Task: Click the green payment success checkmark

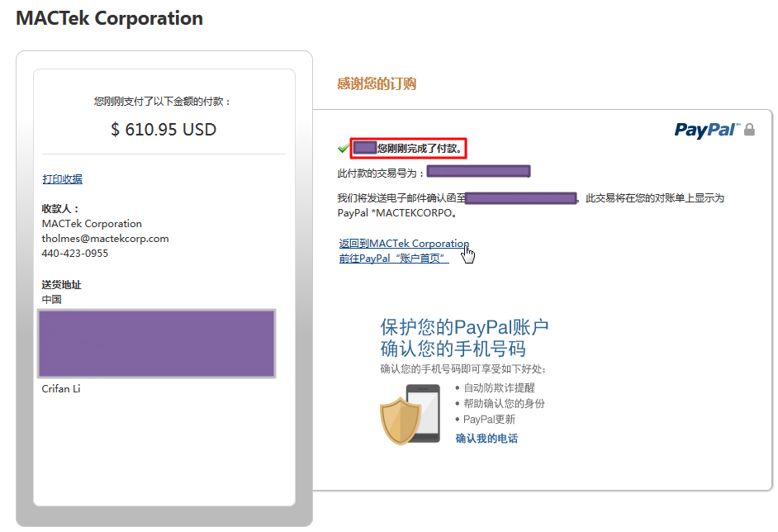Action: pyautogui.click(x=344, y=148)
